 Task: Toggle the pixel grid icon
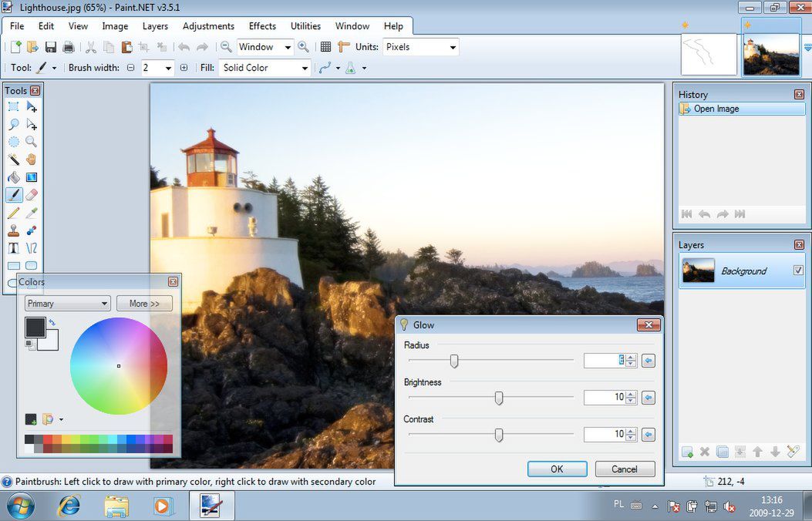click(325, 47)
